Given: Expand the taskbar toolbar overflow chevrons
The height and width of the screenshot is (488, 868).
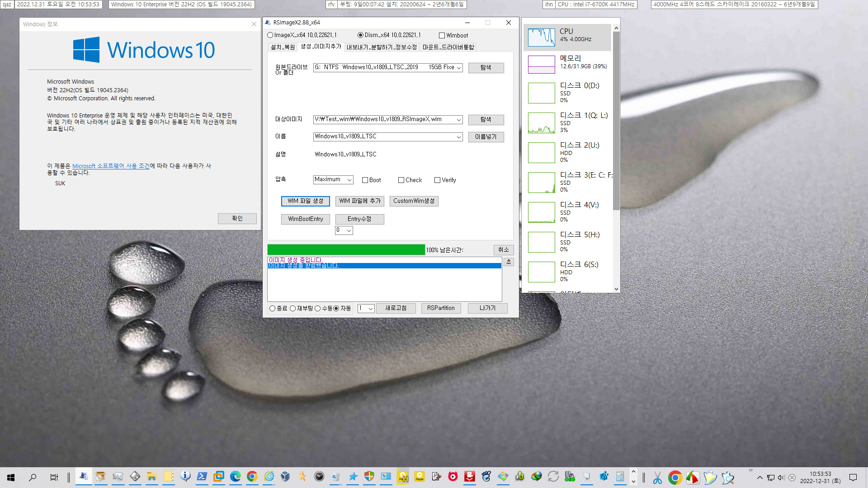Looking at the screenshot, I should 750,470.
